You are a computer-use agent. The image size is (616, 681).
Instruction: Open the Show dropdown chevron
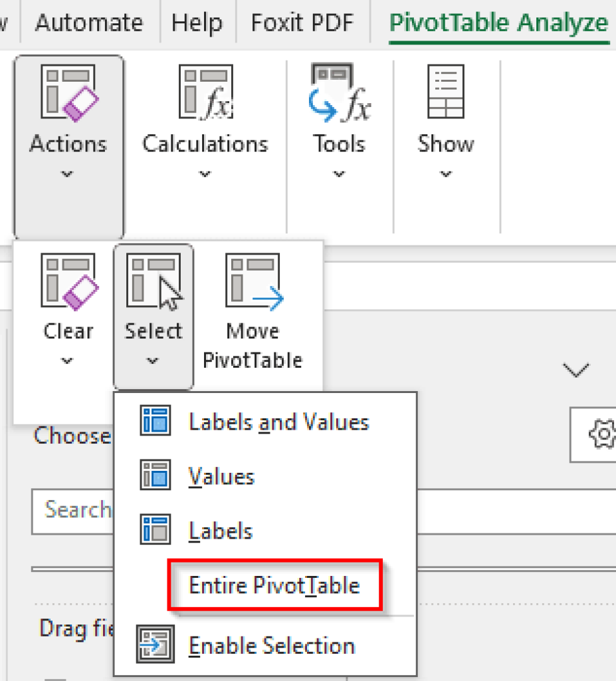[x=445, y=174]
